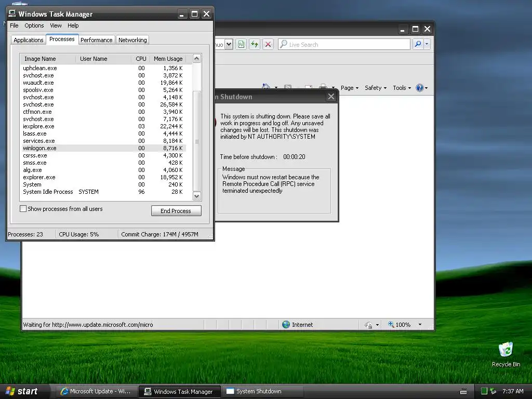Check Show processes from all users

tap(23, 209)
